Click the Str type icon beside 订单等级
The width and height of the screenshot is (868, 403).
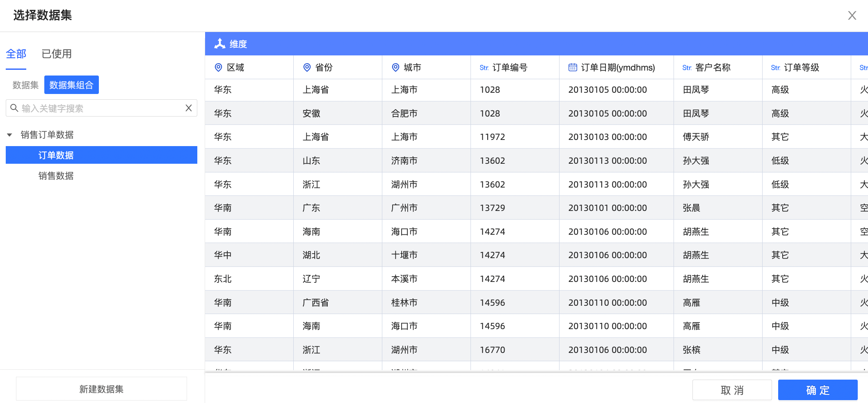point(776,68)
